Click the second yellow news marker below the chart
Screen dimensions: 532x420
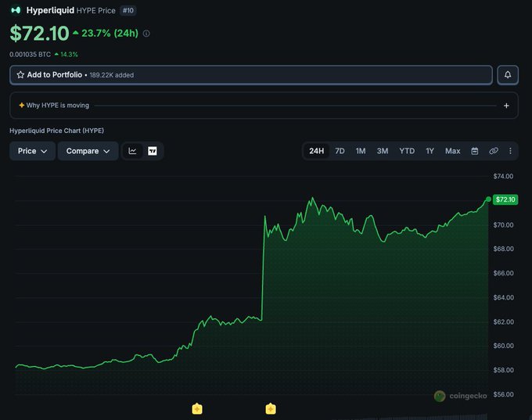click(271, 409)
